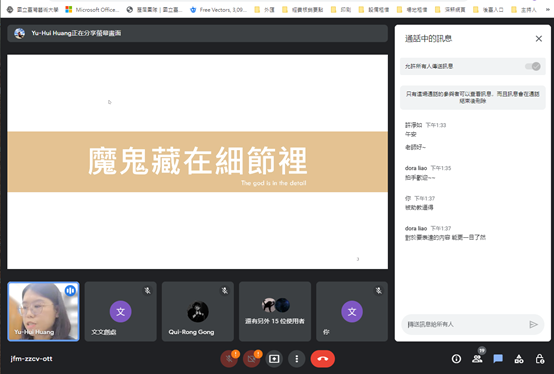Click the Yu-Hui Huang sharing screen banner
This screenshot has height=374, width=554.
(x=198, y=33)
